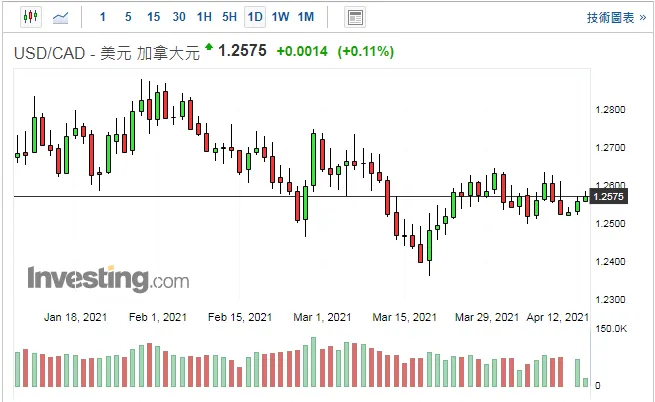Image resolution: width=655 pixels, height=402 pixels.
Task: Click the 1.2500 price axis label
Action: [610, 224]
